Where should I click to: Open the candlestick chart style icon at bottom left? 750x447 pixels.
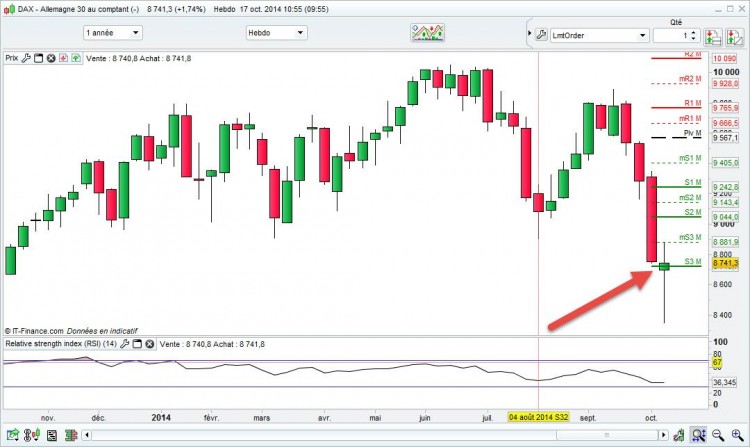point(32,435)
